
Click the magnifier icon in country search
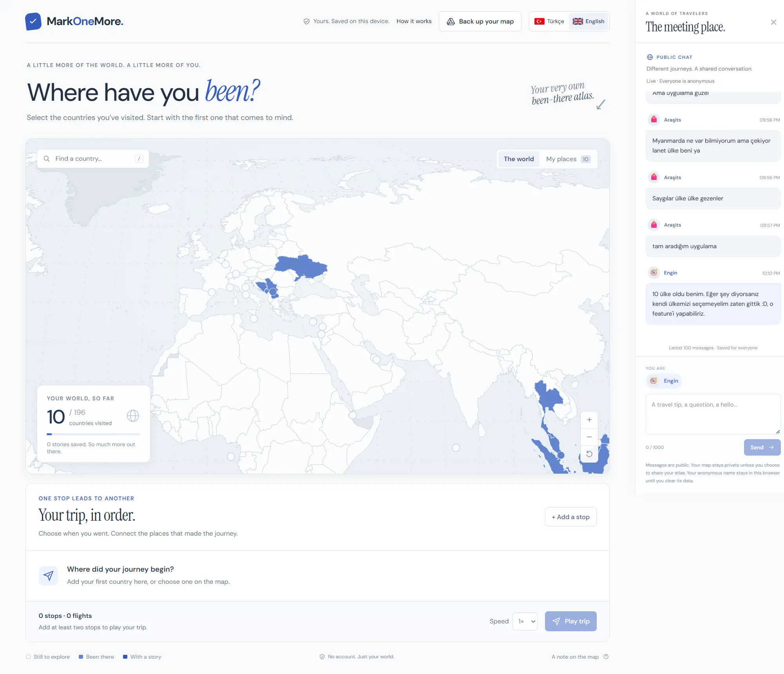[47, 159]
